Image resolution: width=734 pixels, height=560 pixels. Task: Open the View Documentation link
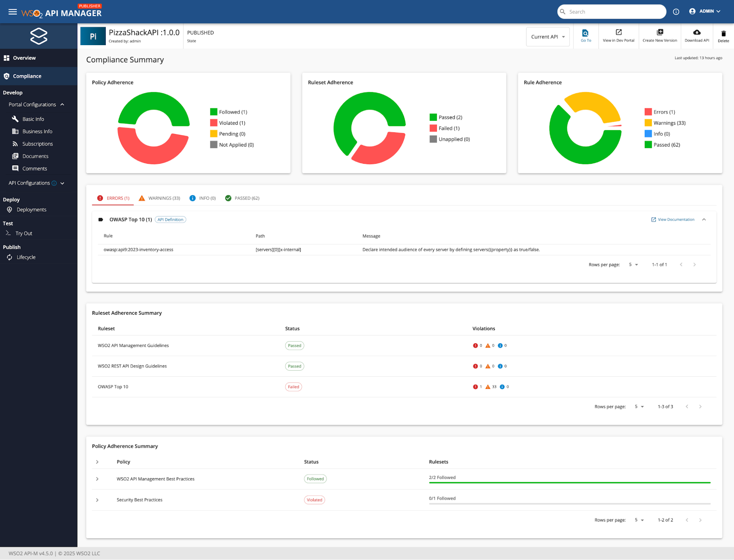tap(672, 220)
